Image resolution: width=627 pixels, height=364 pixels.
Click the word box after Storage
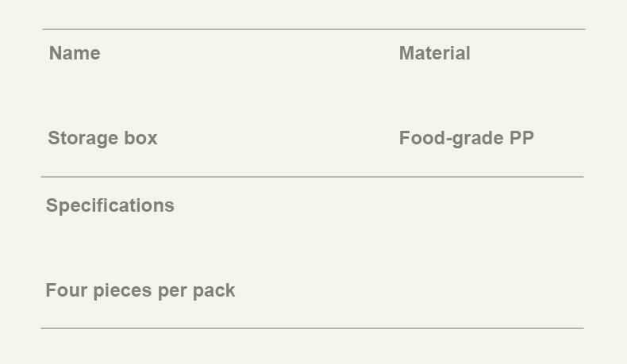[140, 138]
